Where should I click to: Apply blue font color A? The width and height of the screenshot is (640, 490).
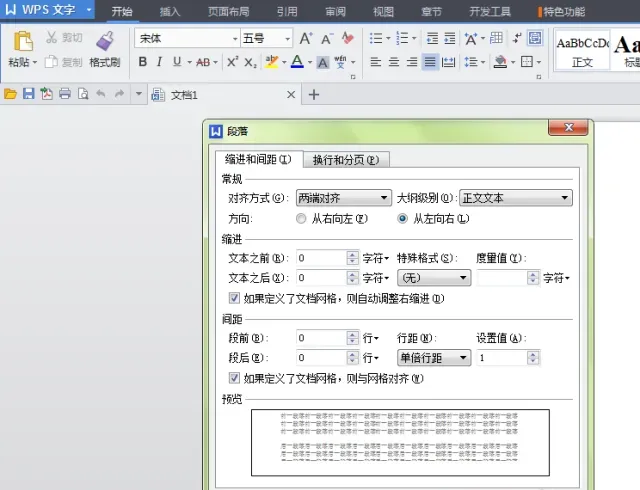[x=298, y=62]
